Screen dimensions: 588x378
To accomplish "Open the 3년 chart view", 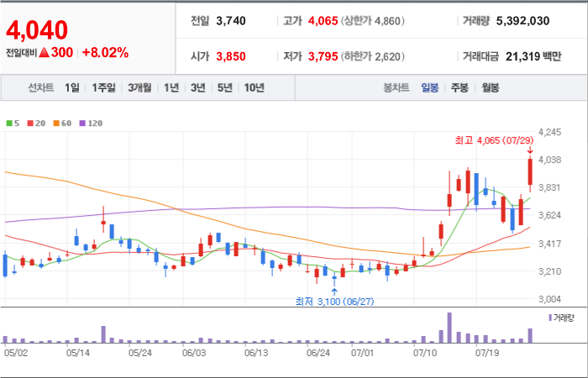I will (x=197, y=87).
